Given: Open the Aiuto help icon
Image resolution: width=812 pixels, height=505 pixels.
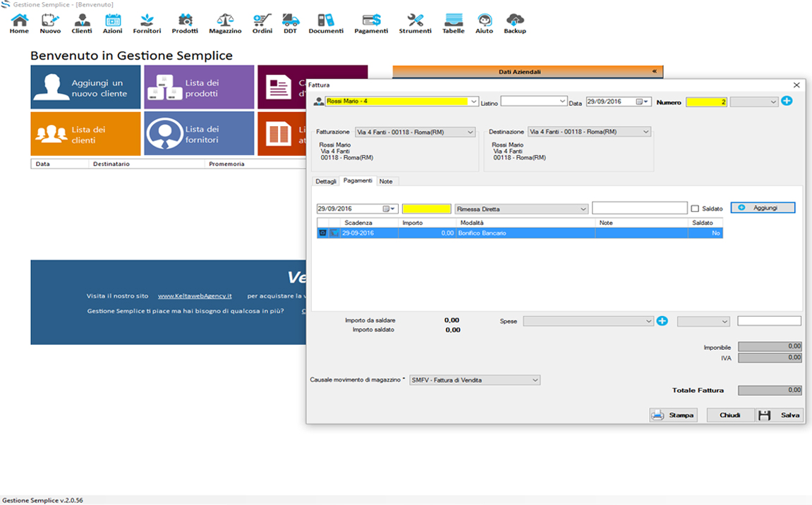Looking at the screenshot, I should pos(484,24).
